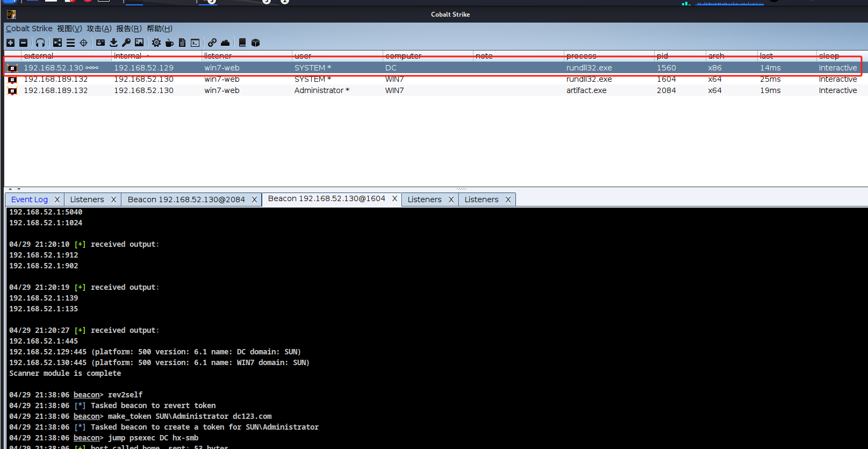The width and height of the screenshot is (868, 449).
Task: Select the WIN7 rundll32.exe pid 1604 row
Action: click(435, 79)
